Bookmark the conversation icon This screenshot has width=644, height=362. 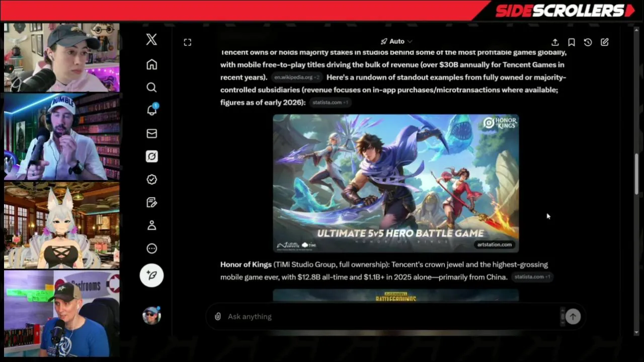point(572,42)
